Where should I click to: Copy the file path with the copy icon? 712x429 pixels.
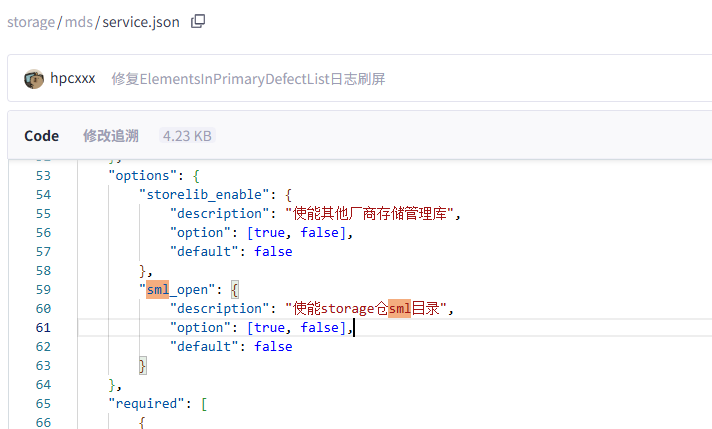[x=198, y=21]
